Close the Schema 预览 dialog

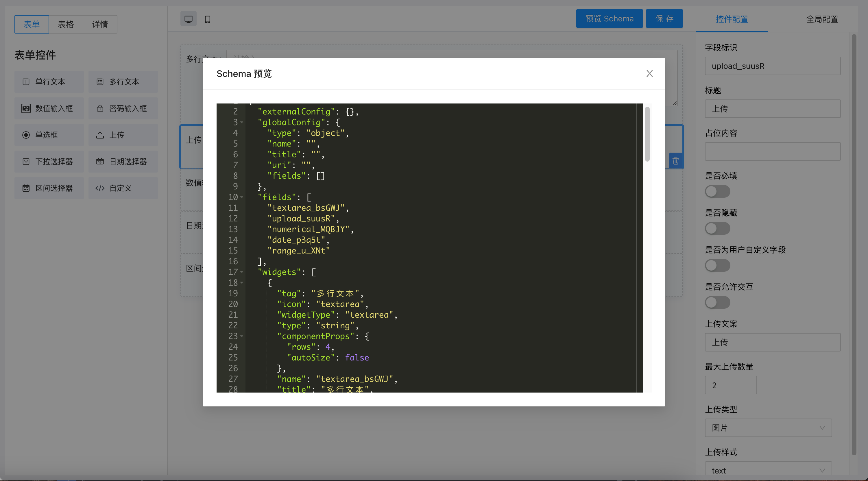(x=649, y=73)
